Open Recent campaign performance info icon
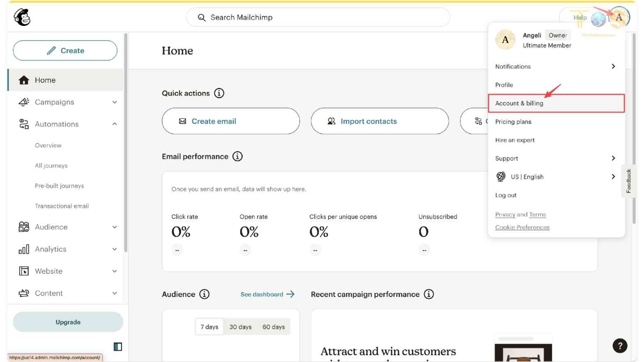The image size is (644, 362). click(429, 294)
